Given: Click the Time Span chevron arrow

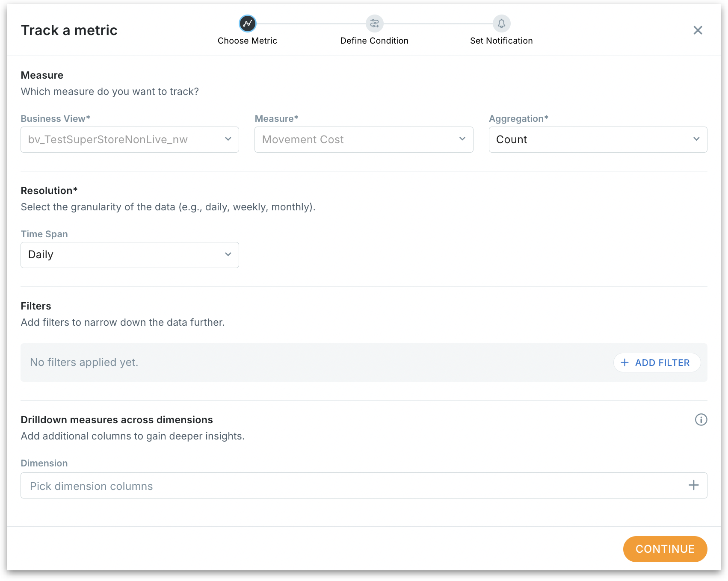Looking at the screenshot, I should [x=228, y=254].
